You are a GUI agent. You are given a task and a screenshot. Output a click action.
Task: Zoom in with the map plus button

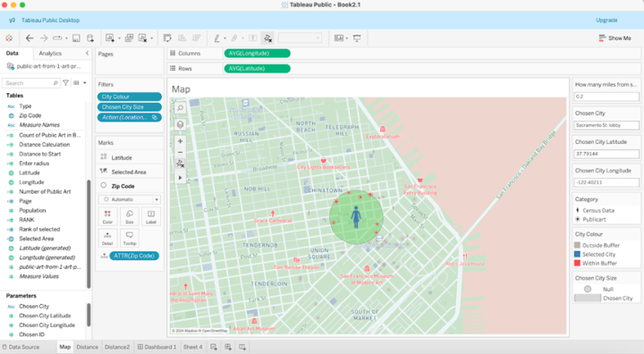(181, 141)
